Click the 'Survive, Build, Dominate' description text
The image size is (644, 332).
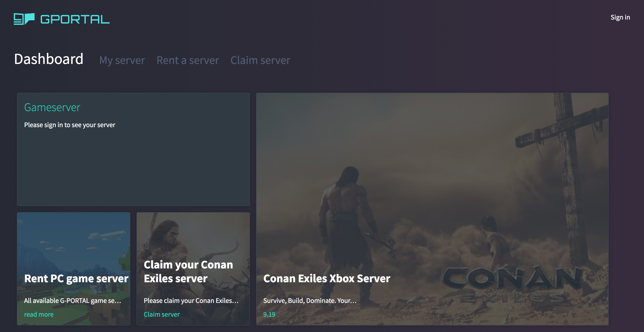point(310,301)
